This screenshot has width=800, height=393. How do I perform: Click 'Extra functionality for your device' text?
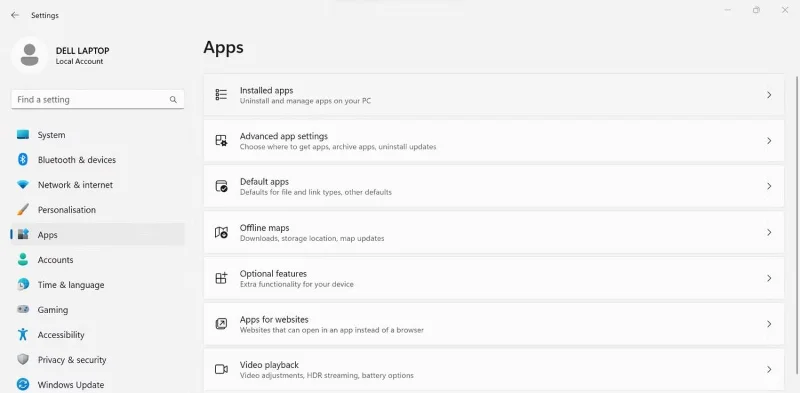point(296,284)
